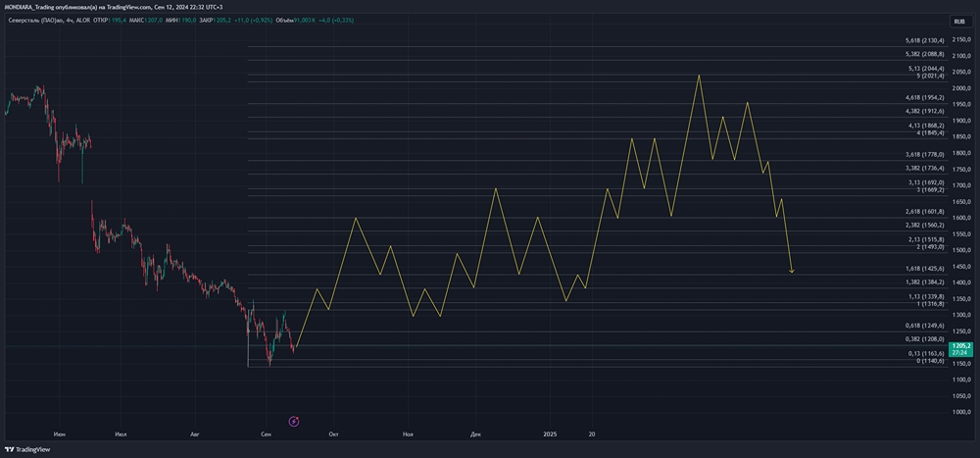Viewport: 980px width, 458px height.
Task: Click the green current price label 1205,2
Action: click(959, 347)
